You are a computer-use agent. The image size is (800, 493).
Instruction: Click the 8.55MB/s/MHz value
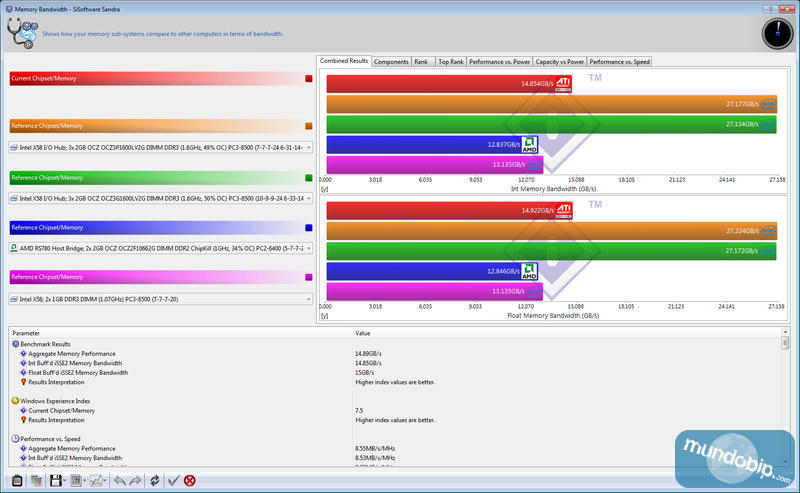tap(375, 449)
